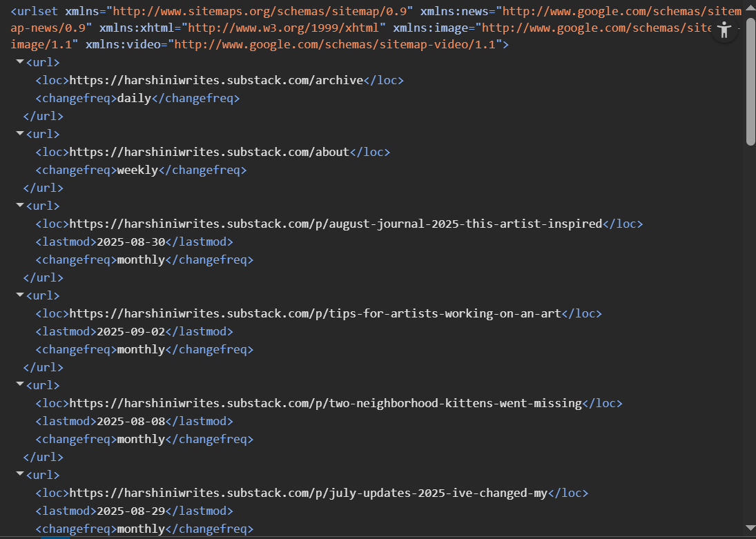The width and height of the screenshot is (756, 539).
Task: Click the archive loc URL text
Action: [216, 80]
